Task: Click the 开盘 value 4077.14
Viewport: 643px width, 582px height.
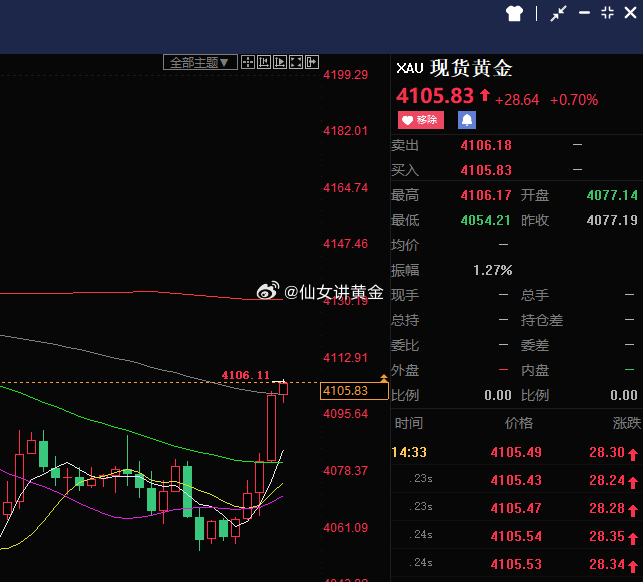Action: point(612,195)
